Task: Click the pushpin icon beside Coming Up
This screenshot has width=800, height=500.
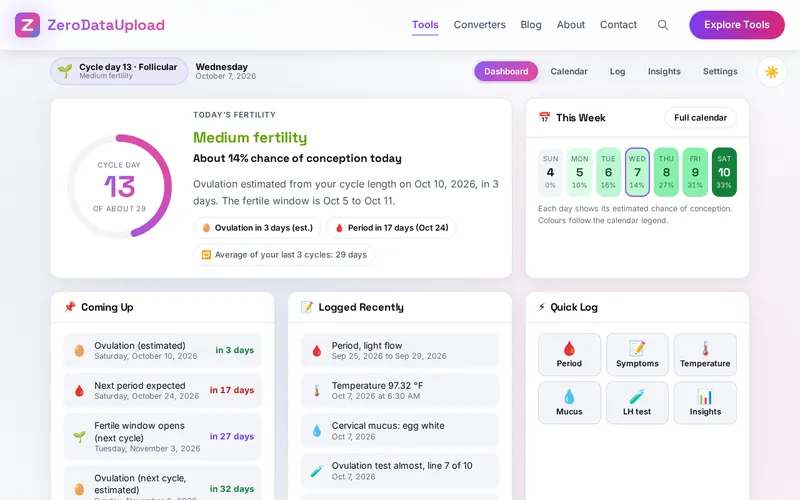Action: [70, 307]
